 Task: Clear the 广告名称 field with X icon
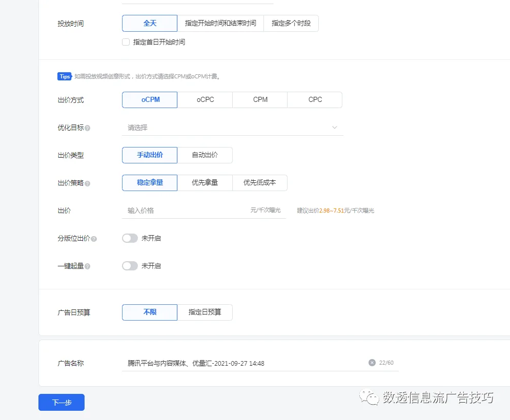pos(372,363)
